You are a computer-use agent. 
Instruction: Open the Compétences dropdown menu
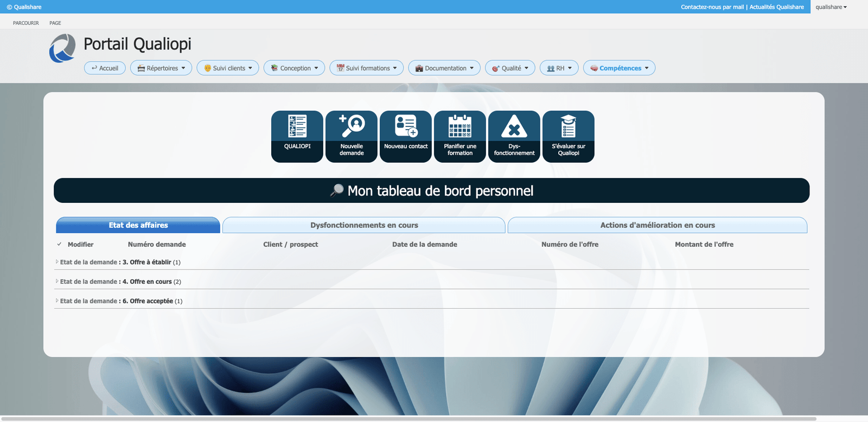tap(619, 68)
